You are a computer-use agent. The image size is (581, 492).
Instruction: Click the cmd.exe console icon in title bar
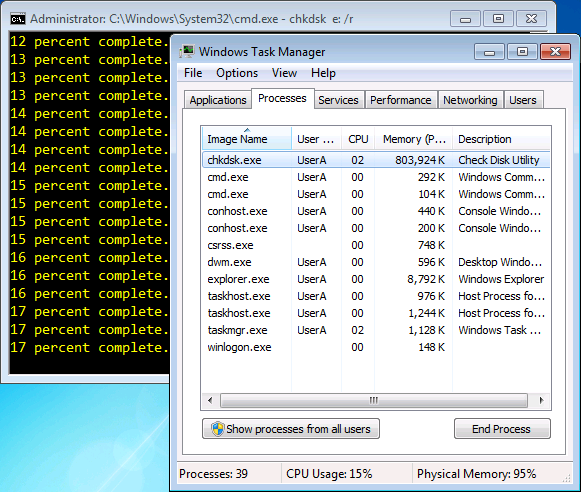(x=18, y=19)
